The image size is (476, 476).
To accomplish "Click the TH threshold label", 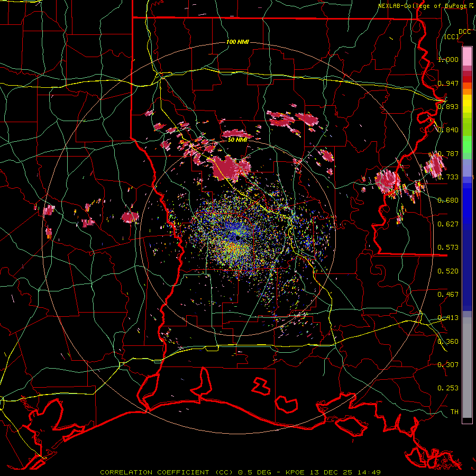I will pos(454,412).
